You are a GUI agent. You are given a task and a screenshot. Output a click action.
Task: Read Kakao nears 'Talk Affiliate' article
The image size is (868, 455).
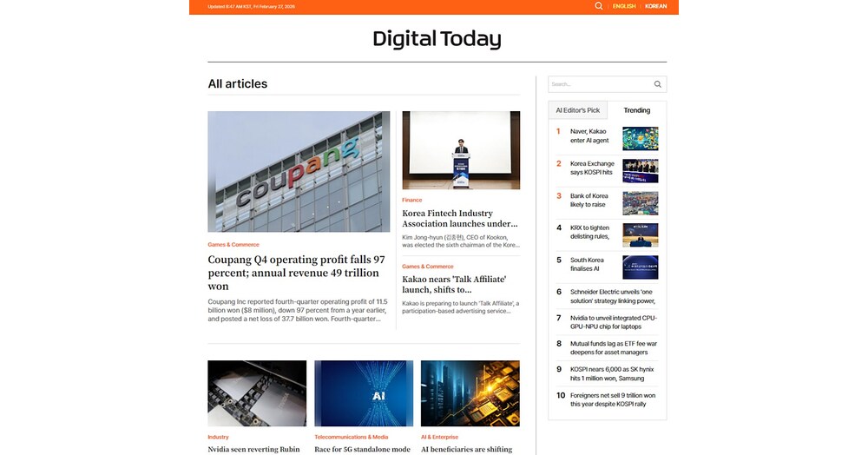454,285
